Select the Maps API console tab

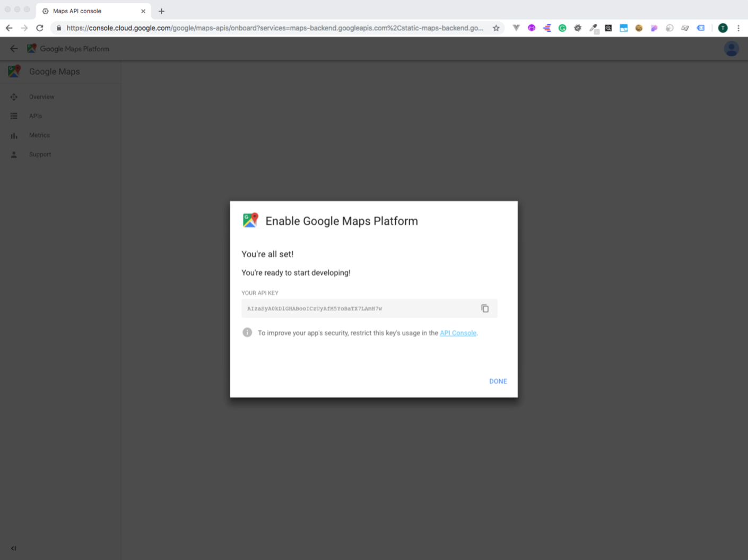click(93, 11)
